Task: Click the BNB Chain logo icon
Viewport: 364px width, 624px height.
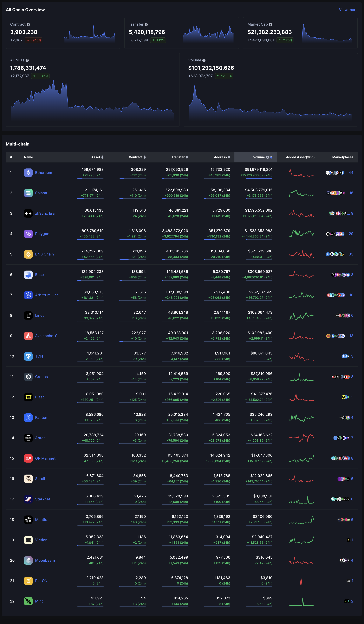Action: (x=28, y=254)
